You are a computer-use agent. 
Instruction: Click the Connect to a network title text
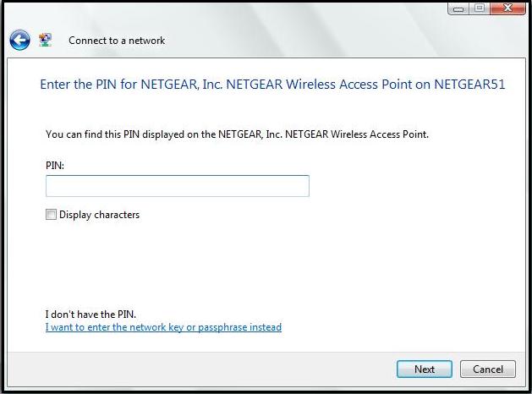tap(117, 41)
